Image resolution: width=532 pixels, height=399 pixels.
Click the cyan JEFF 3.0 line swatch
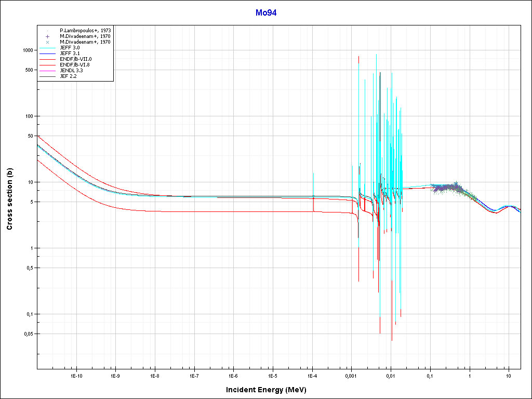47,48
